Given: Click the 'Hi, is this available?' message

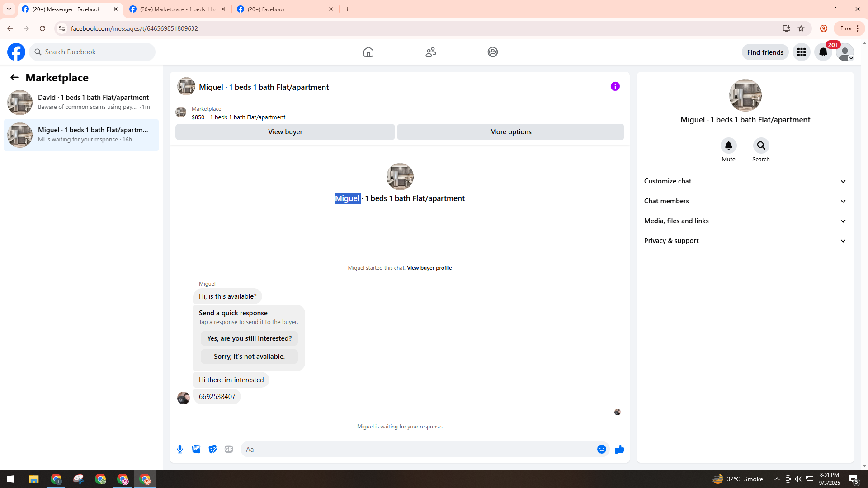Looking at the screenshot, I should tap(228, 296).
